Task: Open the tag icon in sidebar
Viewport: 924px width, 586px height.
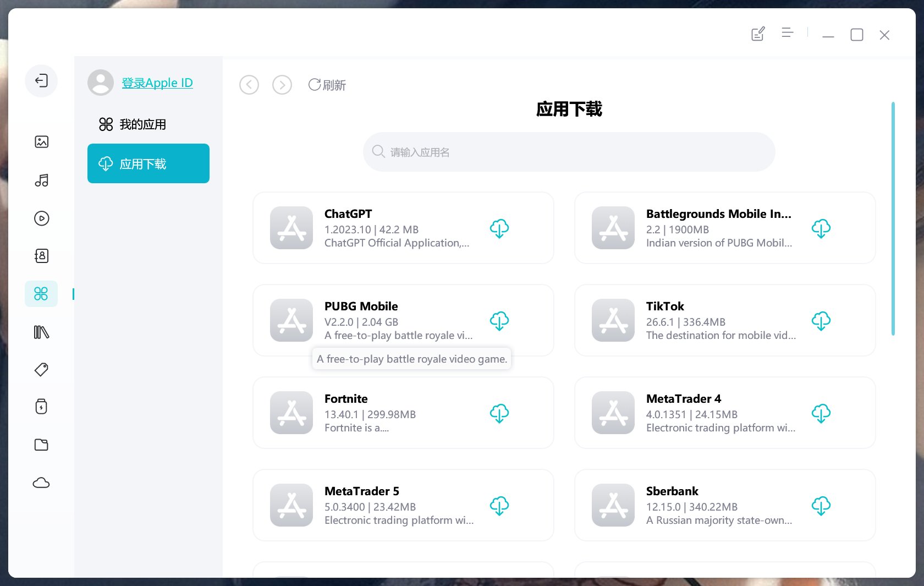Action: pos(41,369)
